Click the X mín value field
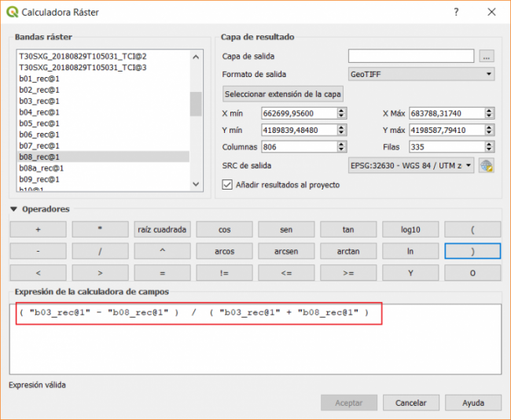This screenshot has width=511, height=420. coord(300,113)
